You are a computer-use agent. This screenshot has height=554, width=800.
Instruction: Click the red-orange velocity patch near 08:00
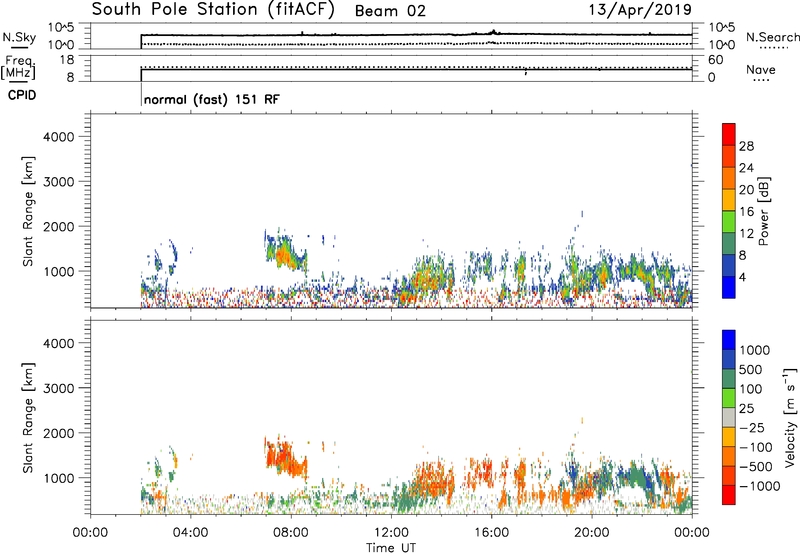285,458
